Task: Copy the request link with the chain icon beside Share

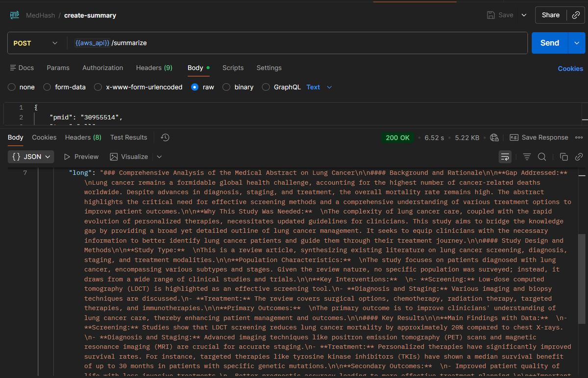Action: [576, 15]
